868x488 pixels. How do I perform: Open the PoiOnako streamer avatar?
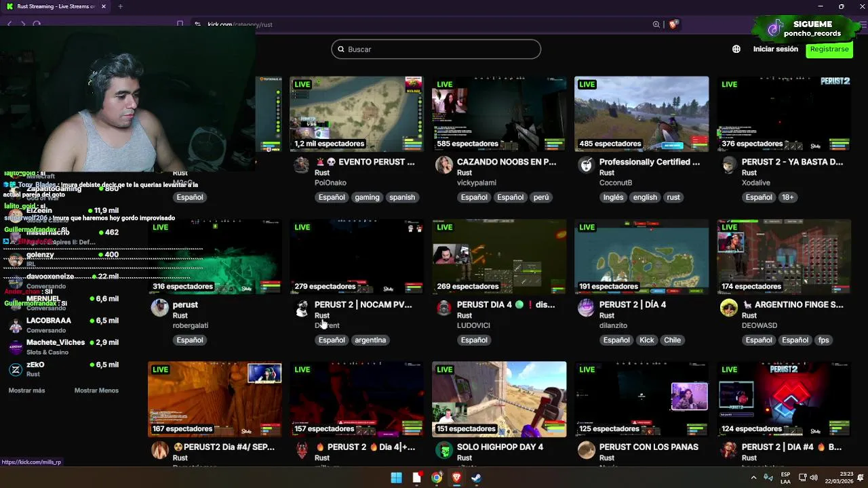[302, 165]
